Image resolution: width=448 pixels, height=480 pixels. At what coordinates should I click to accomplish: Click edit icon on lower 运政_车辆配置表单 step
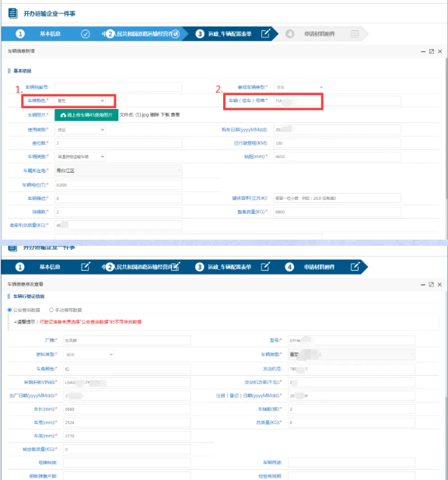coord(265,267)
